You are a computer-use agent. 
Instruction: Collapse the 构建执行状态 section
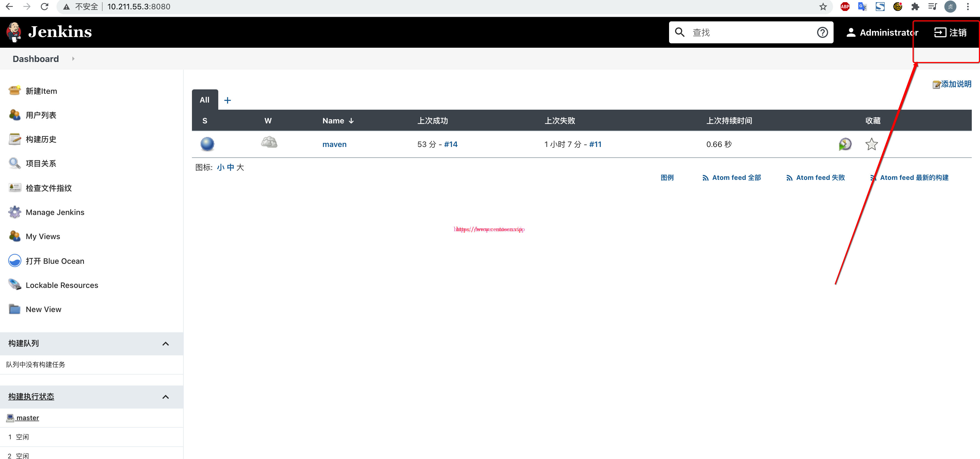coord(166,397)
